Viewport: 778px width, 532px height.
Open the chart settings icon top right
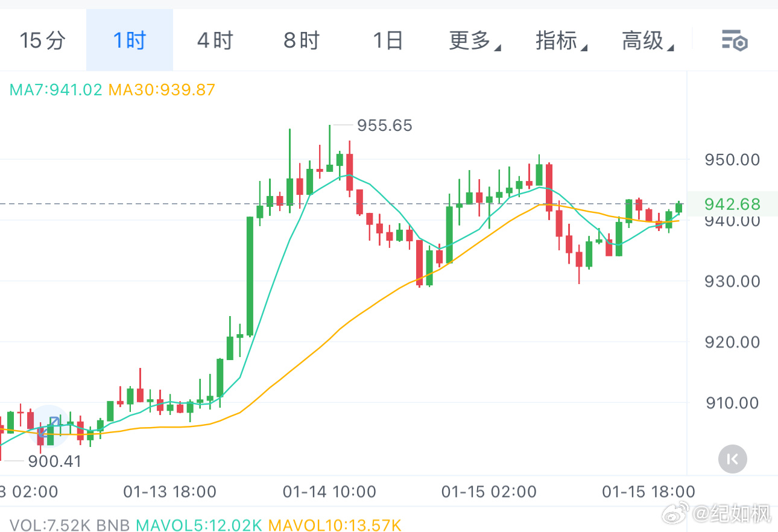click(735, 41)
